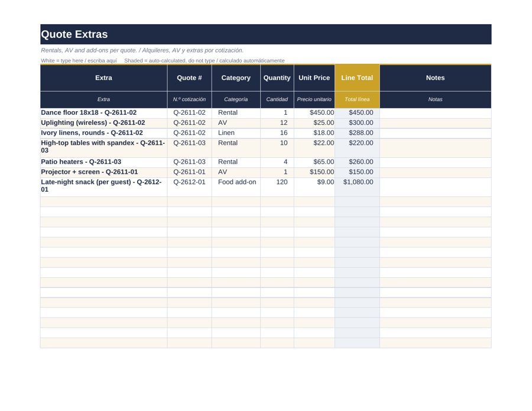Click the $25.00 unit price cell

[314, 123]
